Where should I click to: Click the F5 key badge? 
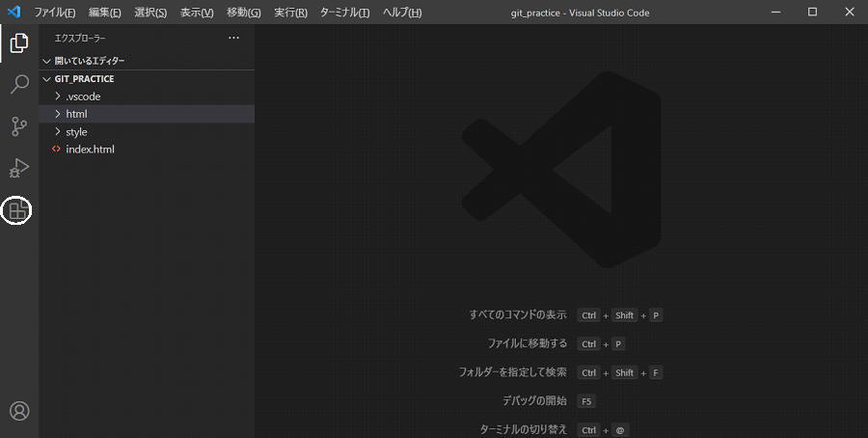coord(586,401)
